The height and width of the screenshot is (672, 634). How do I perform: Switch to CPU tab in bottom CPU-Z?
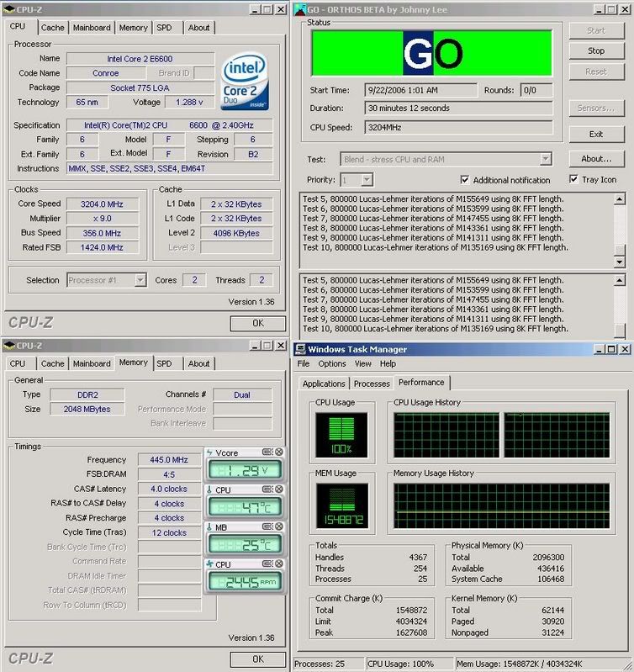coord(18,363)
